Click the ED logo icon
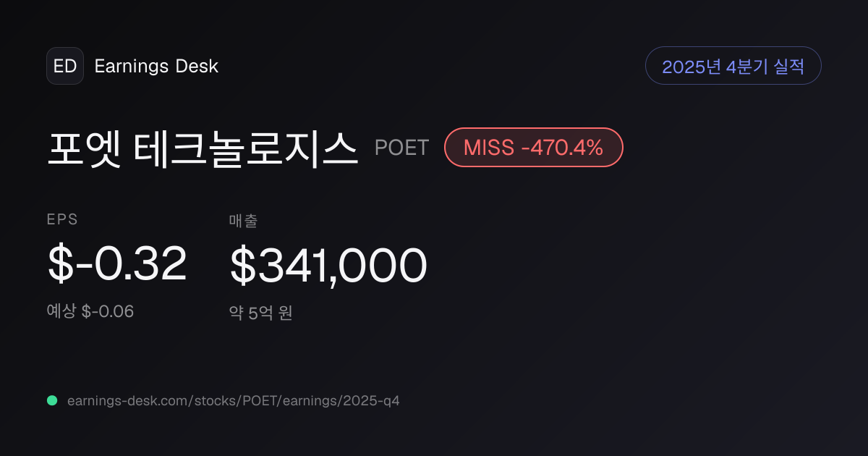 tap(65, 66)
